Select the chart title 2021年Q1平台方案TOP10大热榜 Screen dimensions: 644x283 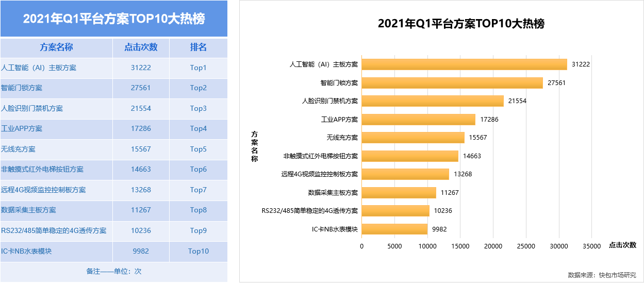[x=461, y=24]
